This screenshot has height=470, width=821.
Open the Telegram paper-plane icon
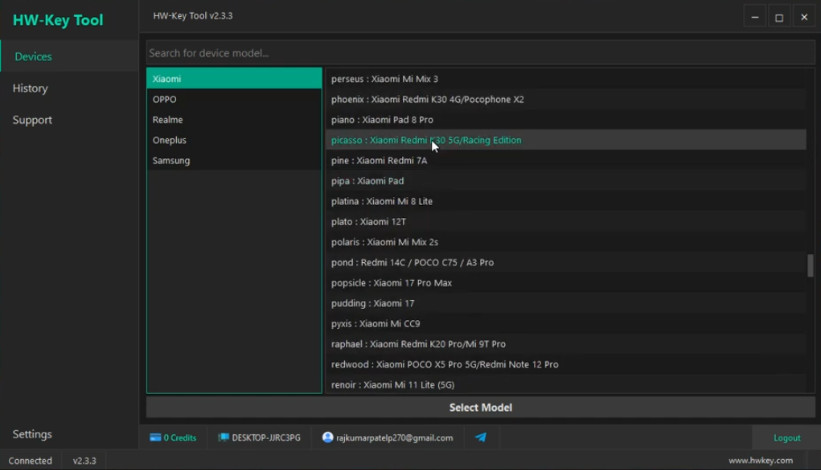tap(481, 437)
